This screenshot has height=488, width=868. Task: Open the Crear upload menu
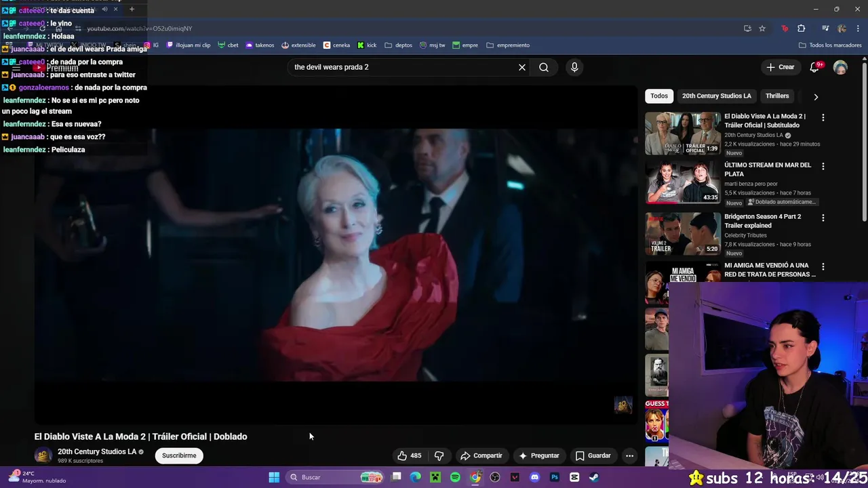point(780,67)
